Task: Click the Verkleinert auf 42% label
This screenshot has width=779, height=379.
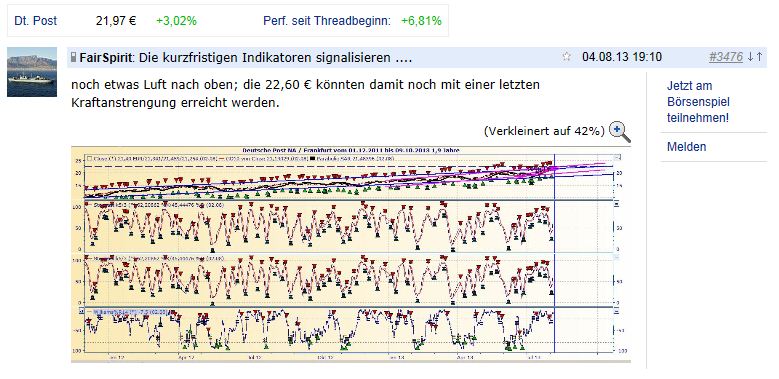Action: [544, 131]
